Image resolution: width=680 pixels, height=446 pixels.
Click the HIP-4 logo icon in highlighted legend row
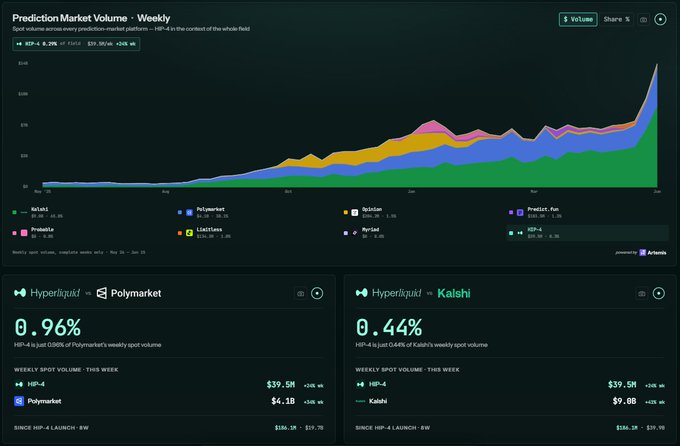click(520, 233)
